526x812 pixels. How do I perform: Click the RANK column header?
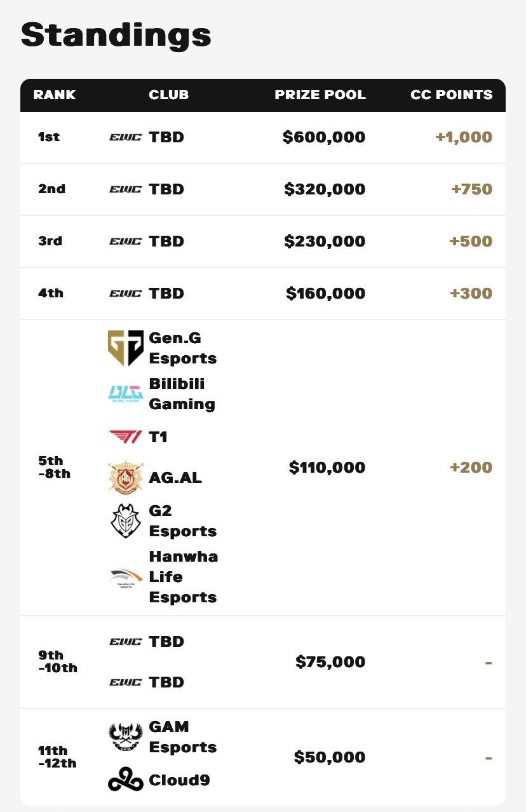tap(55, 95)
